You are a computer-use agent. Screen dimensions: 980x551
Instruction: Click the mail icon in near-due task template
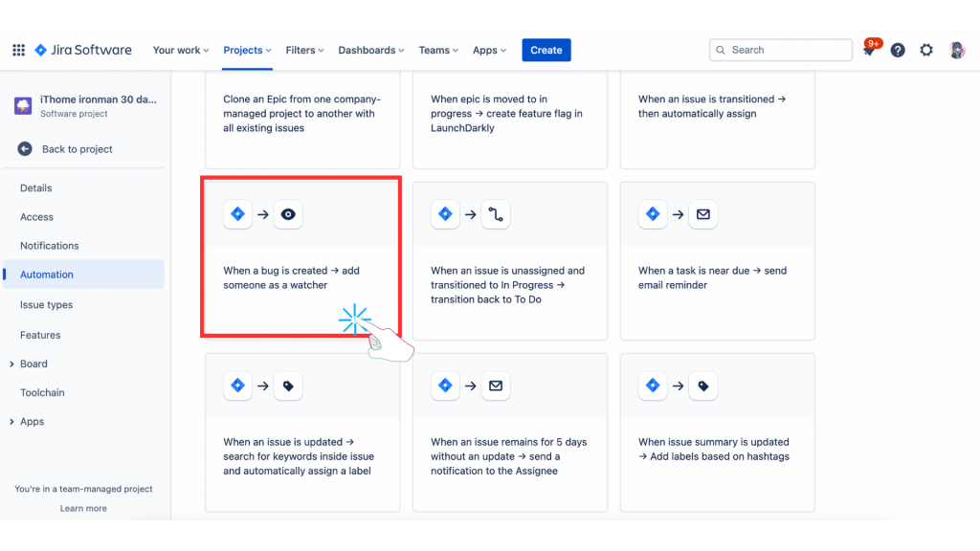pos(703,214)
